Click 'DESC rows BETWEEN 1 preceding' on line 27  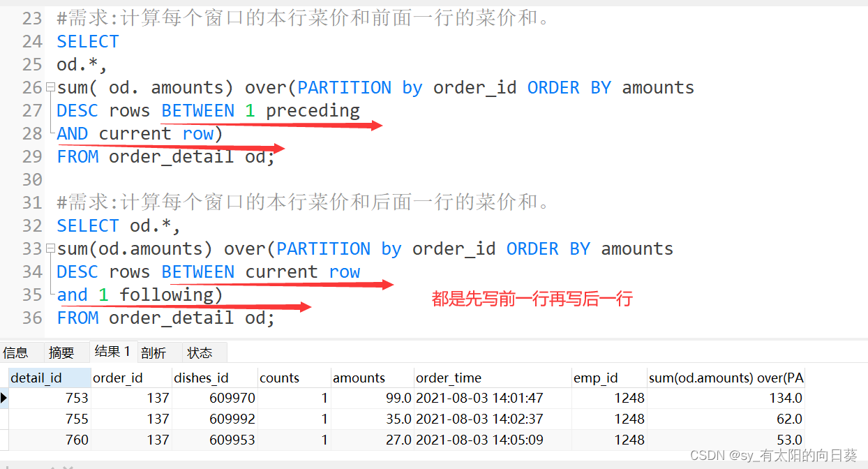coord(208,111)
